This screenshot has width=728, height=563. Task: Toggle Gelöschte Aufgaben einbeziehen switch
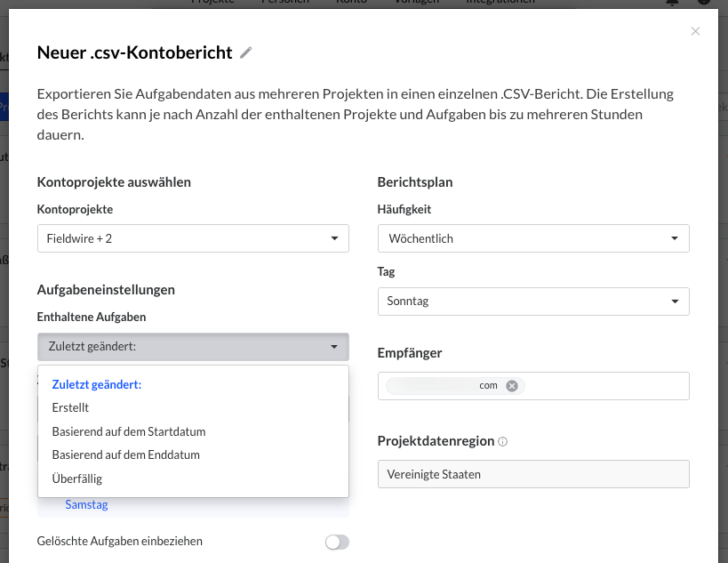pos(337,542)
